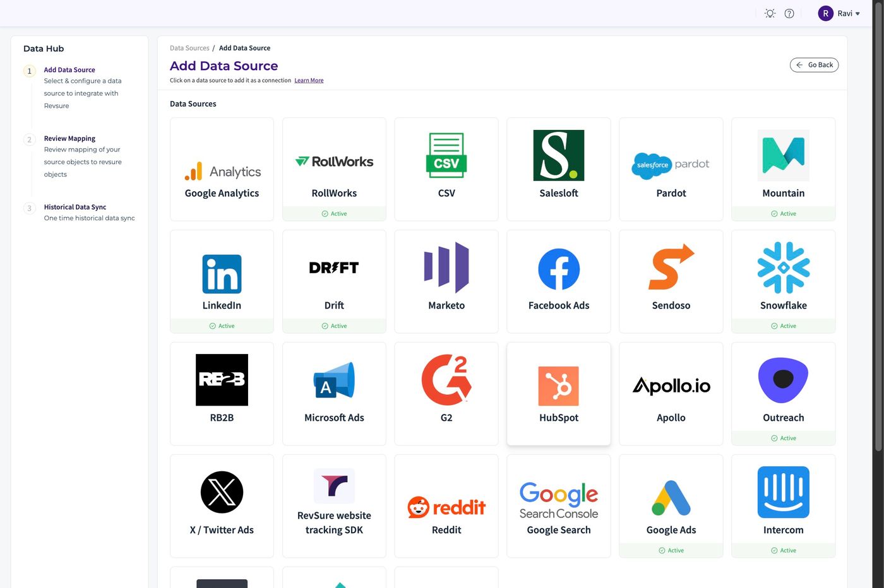Click the Active status under Mountain
884x588 pixels.
pyautogui.click(x=784, y=214)
